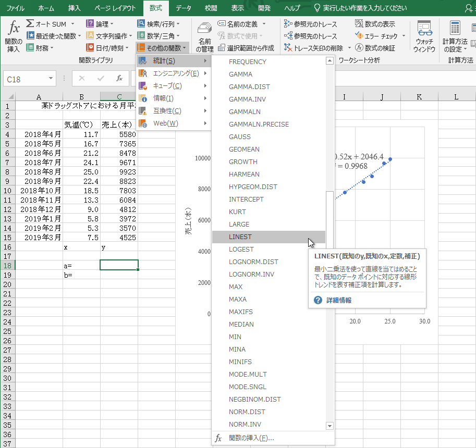Open the Engineering (エンジニアリング) submenu
The image size is (476, 448).
(x=173, y=73)
